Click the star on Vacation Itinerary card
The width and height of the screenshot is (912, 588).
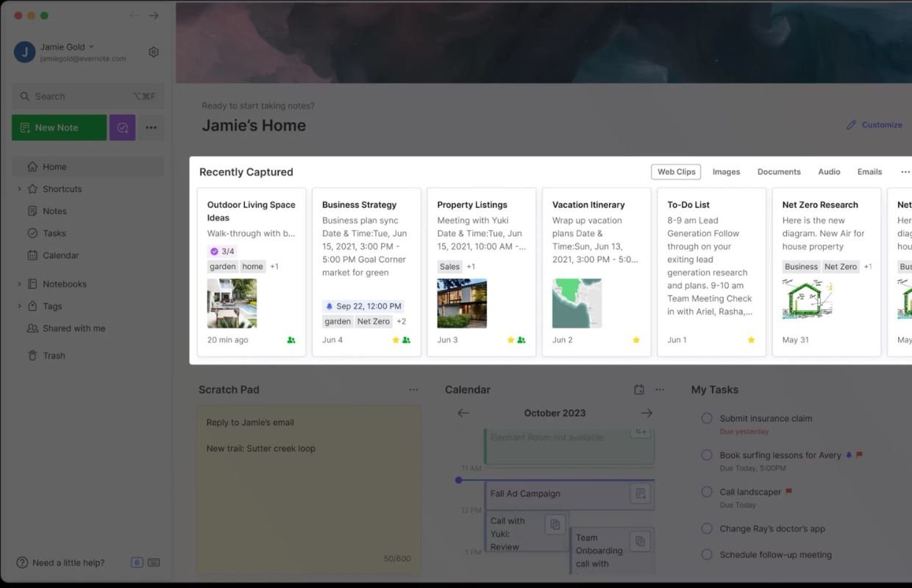(636, 340)
